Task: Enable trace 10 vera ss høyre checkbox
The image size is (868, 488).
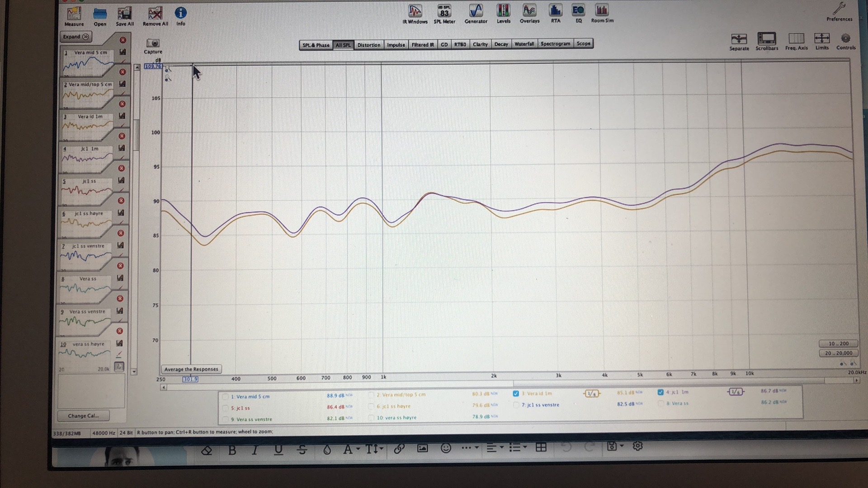Action: click(x=371, y=418)
